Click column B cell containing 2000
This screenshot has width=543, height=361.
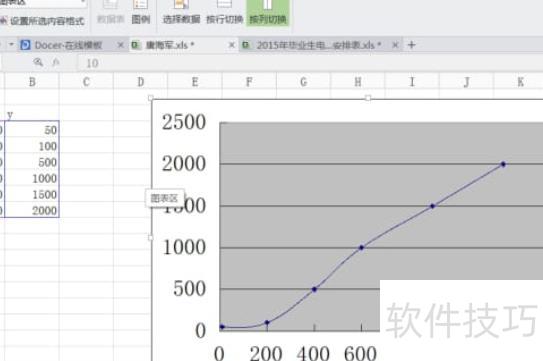(x=32, y=210)
